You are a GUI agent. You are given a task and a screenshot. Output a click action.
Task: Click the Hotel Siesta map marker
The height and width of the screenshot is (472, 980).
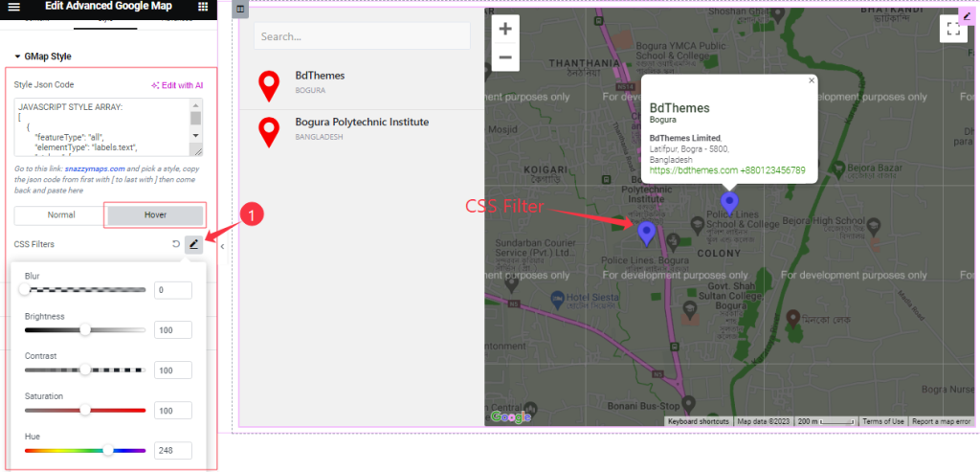(558, 298)
